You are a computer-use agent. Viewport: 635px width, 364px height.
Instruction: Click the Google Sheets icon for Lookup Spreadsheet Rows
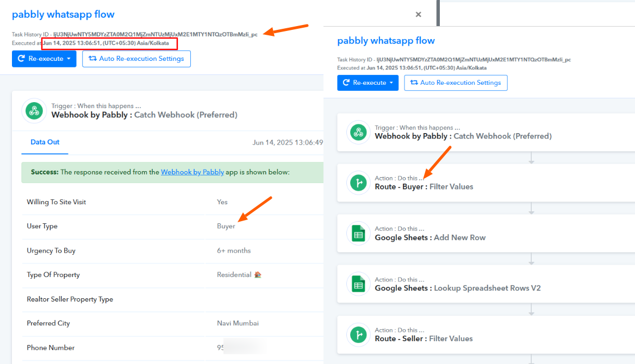pyautogui.click(x=358, y=284)
